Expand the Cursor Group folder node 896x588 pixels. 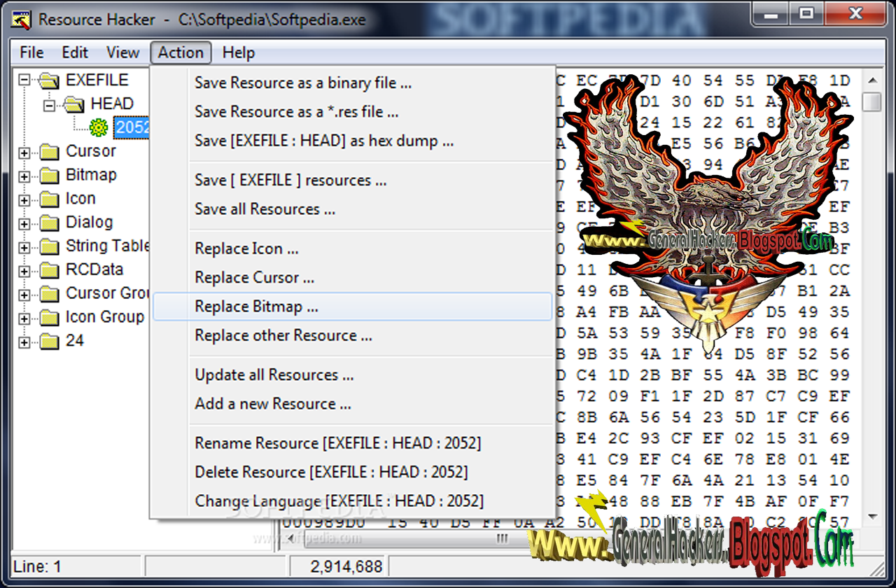point(24,295)
